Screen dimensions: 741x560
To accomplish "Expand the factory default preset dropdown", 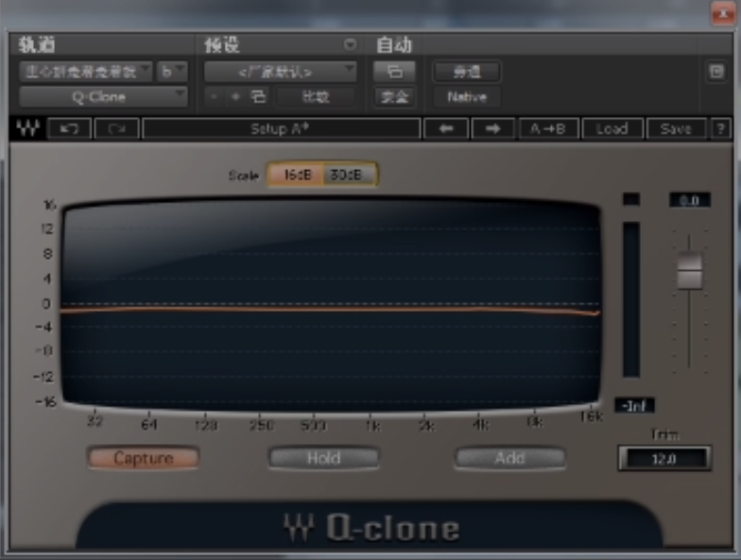I will (281, 72).
